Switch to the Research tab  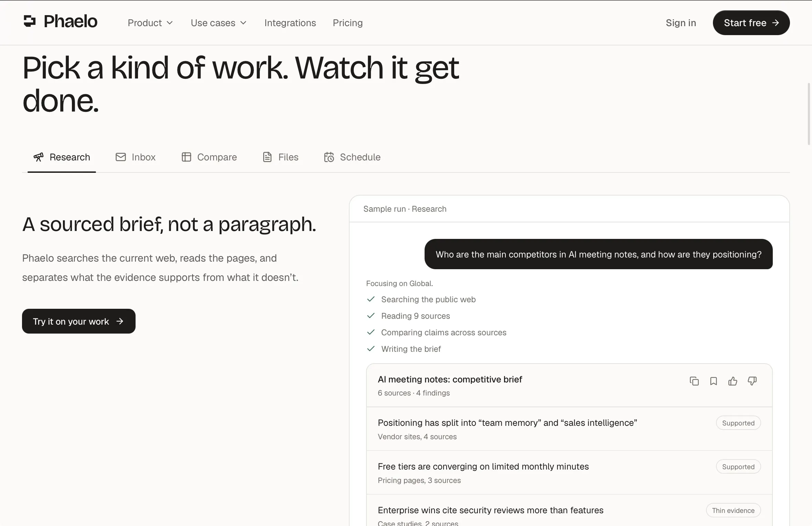[62, 157]
